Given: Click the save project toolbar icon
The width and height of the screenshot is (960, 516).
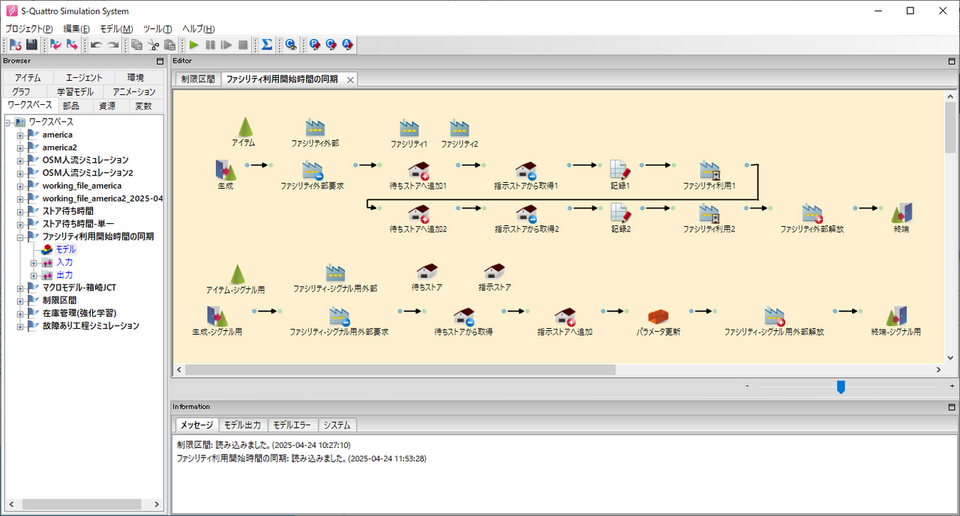Looking at the screenshot, I should [x=31, y=45].
